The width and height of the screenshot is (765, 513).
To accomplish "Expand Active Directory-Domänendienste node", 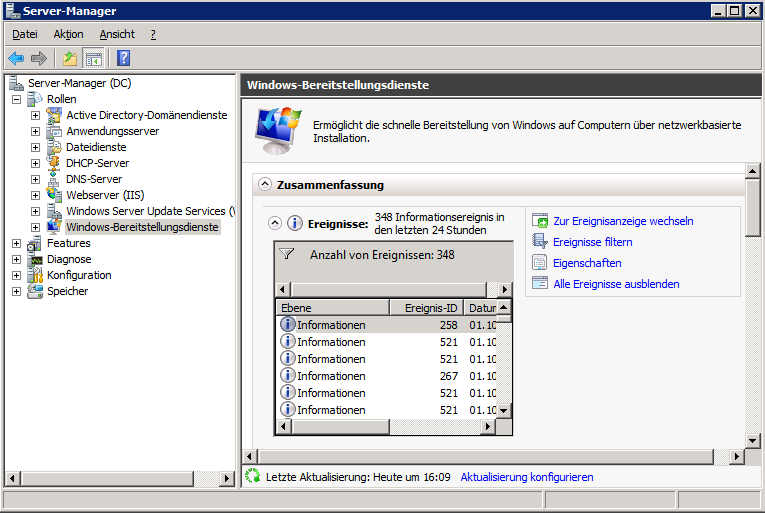I will point(35,116).
